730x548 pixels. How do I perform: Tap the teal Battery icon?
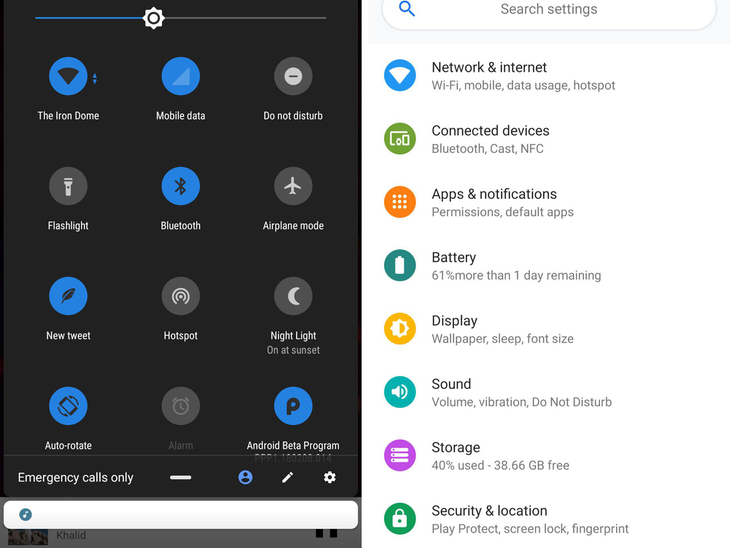click(x=400, y=265)
